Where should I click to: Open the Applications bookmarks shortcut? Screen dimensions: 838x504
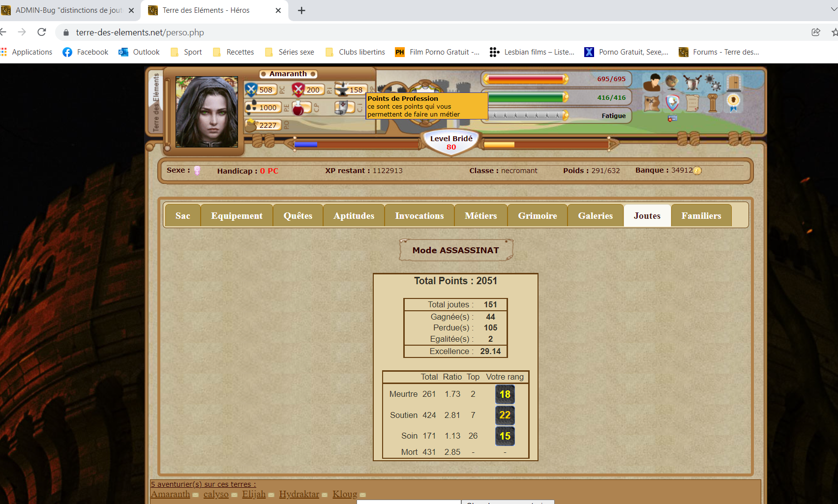tap(27, 52)
